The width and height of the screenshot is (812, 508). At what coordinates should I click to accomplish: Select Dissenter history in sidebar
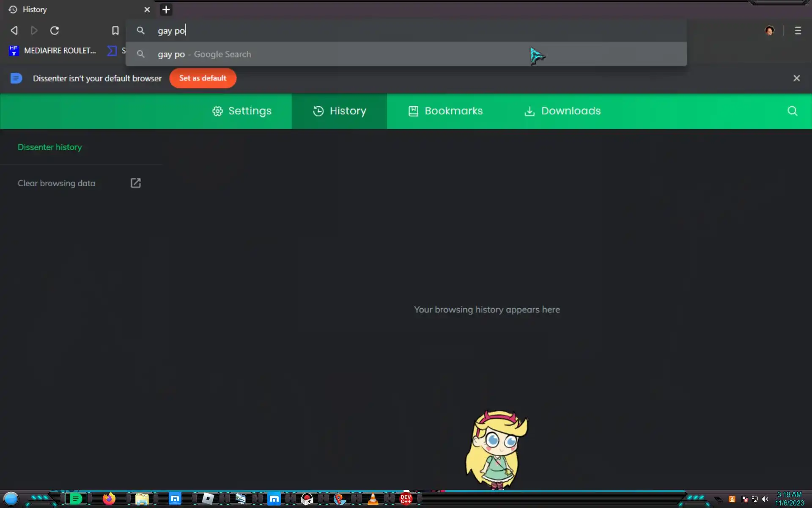50,147
